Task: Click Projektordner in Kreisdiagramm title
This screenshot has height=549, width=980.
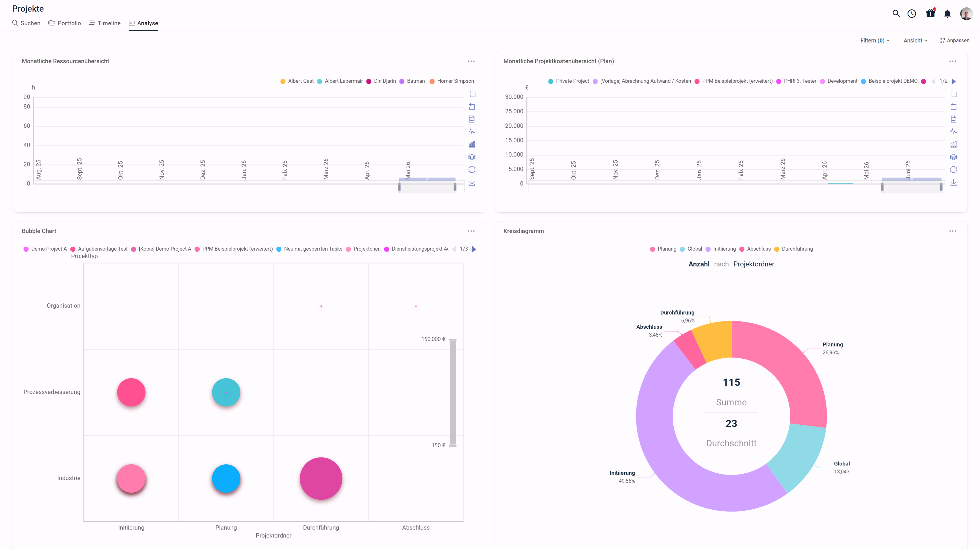Action: tap(754, 264)
